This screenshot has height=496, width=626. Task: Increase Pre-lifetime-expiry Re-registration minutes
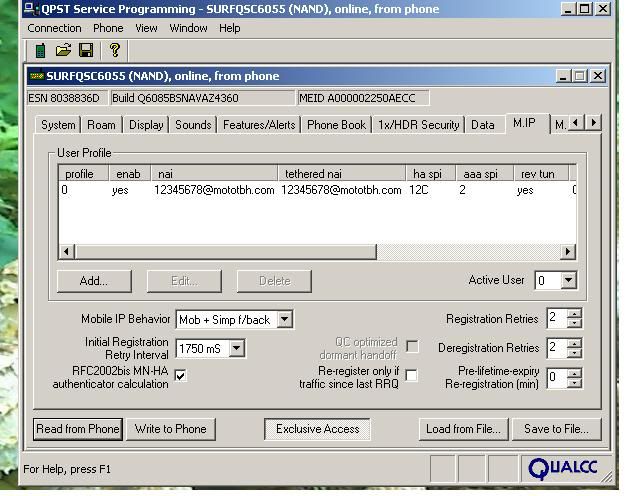[x=574, y=373]
